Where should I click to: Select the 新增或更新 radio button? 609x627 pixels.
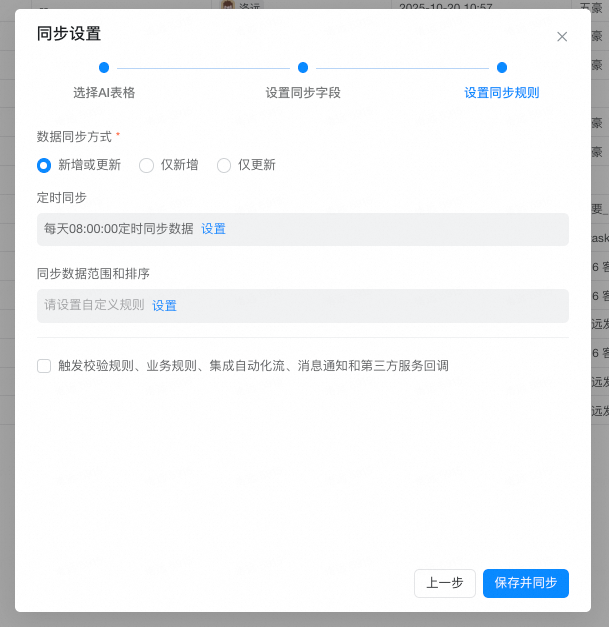coord(44,165)
